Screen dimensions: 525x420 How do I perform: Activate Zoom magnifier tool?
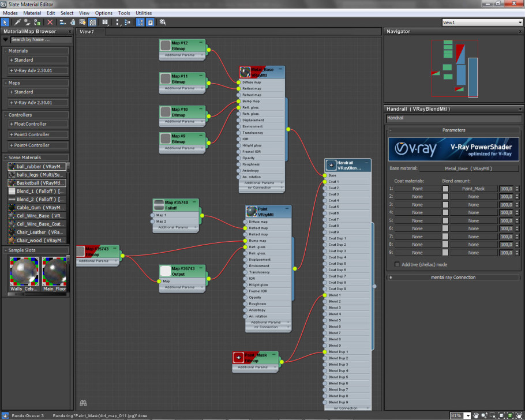click(x=484, y=415)
